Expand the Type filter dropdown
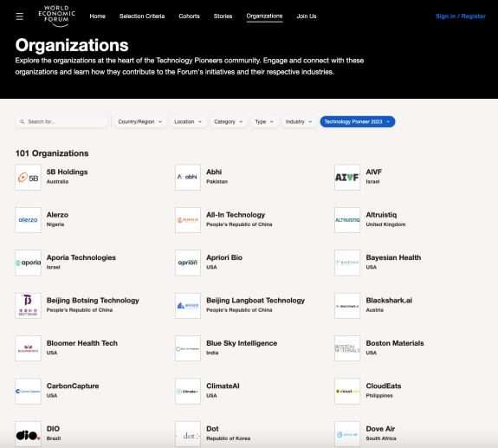 click(264, 121)
